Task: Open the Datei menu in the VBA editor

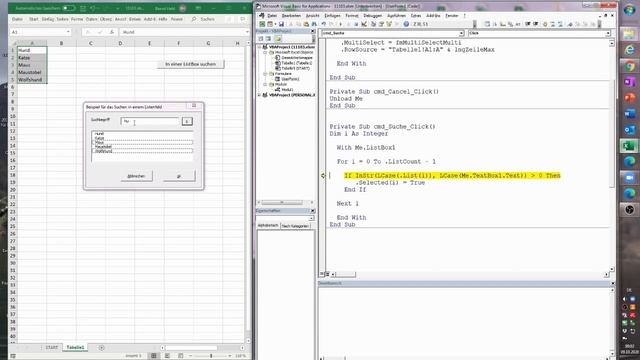Action: tap(272, 16)
